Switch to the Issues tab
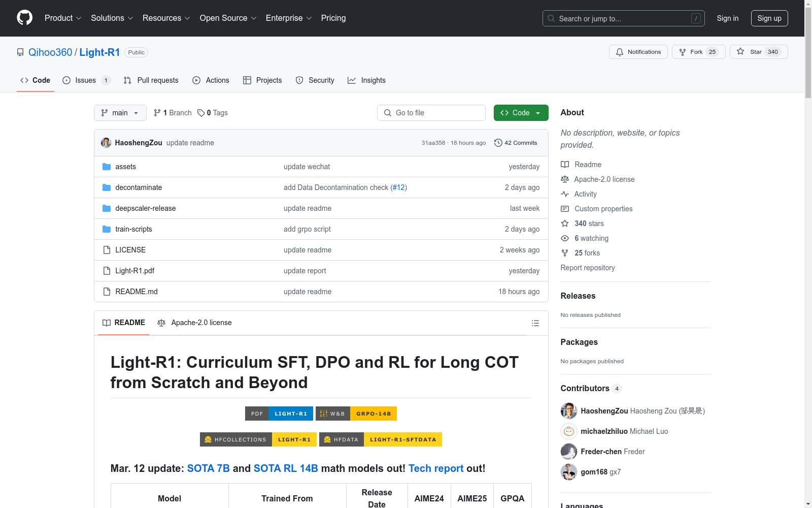 [x=86, y=80]
